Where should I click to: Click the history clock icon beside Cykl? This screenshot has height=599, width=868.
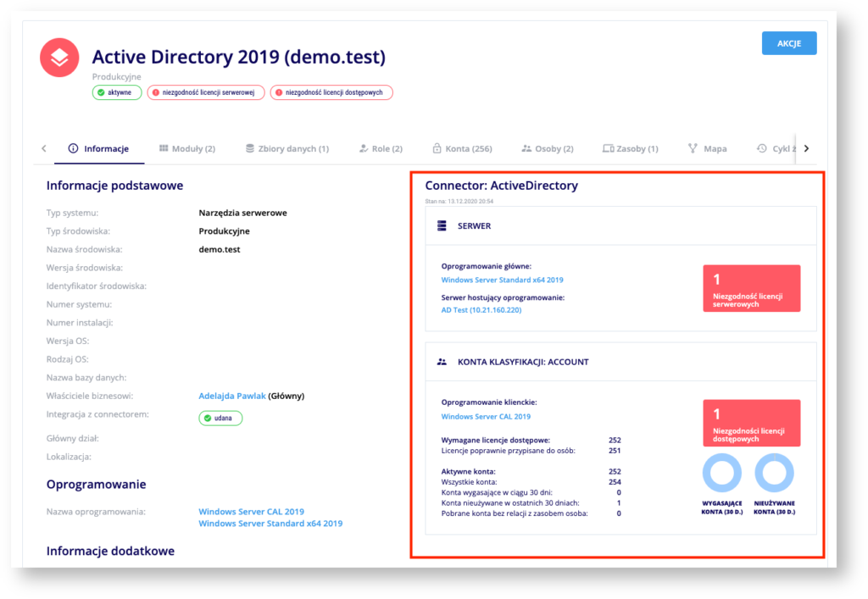click(x=762, y=148)
